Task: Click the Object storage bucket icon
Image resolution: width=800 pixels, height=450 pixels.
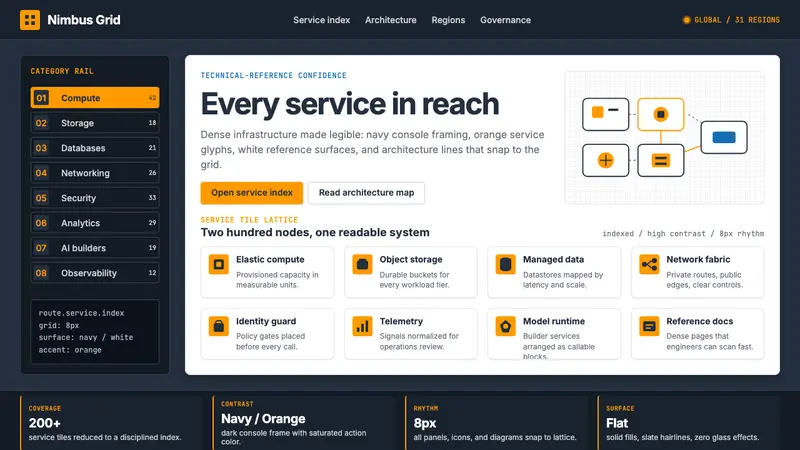Action: 362,264
